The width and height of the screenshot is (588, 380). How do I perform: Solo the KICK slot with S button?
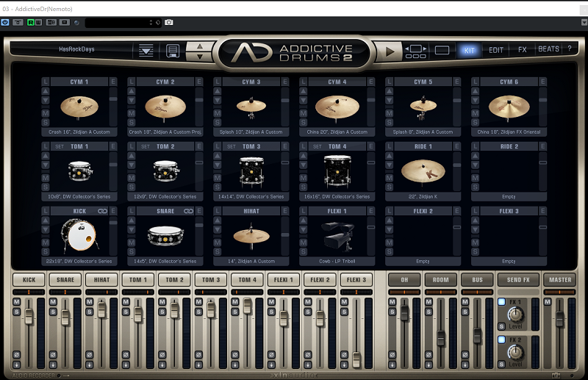tap(46, 251)
